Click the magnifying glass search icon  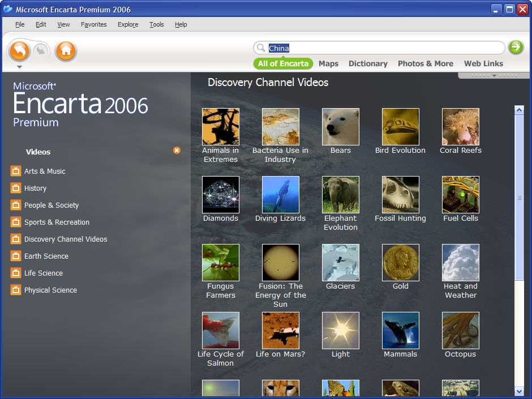tap(260, 48)
